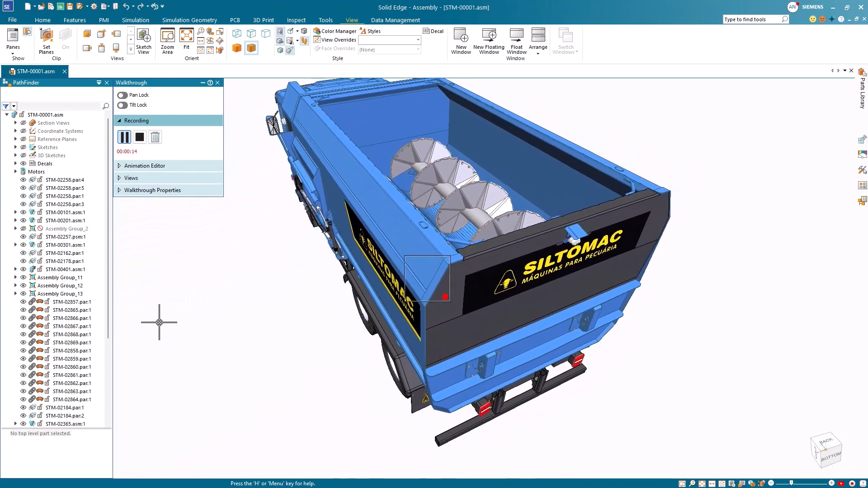
Task: Hide the STM-00101.asm:1 component
Action: pos(23,212)
